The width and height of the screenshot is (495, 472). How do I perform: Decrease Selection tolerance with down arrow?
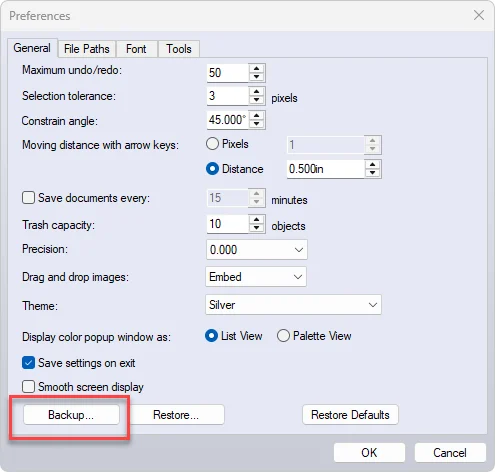[256, 100]
